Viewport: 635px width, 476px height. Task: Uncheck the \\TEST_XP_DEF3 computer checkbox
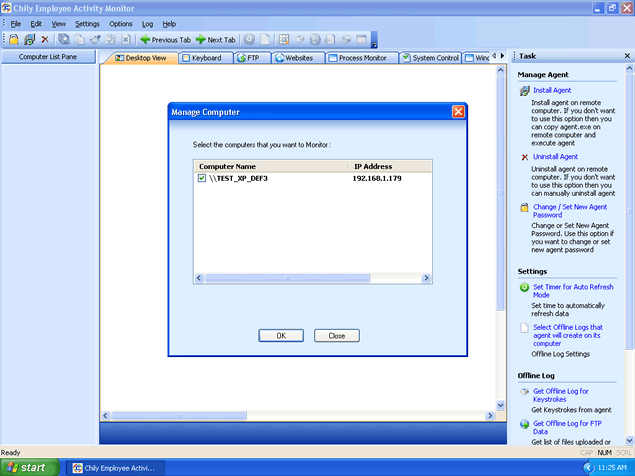point(202,178)
